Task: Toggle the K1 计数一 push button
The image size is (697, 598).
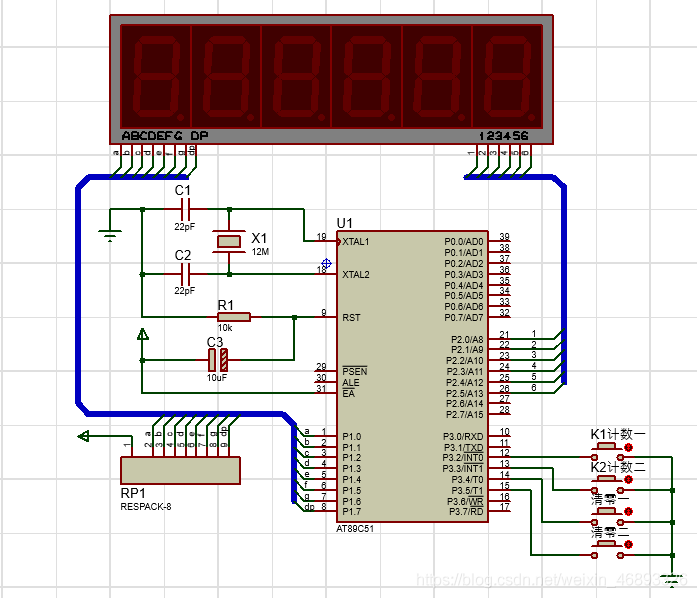Action: tap(607, 452)
